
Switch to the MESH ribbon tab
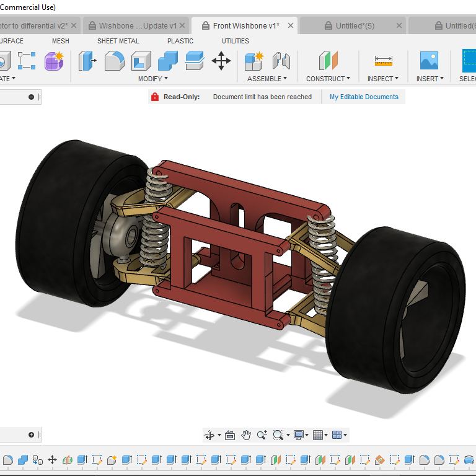tap(60, 41)
